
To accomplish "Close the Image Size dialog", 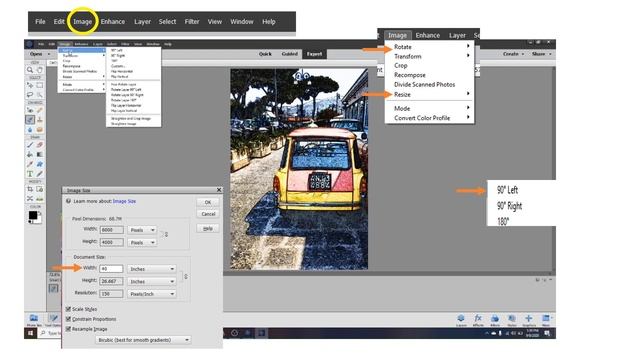I will point(219,190).
